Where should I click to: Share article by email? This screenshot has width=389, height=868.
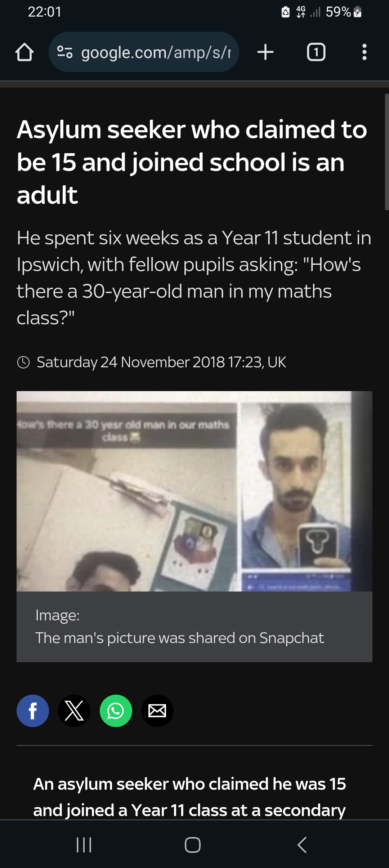pos(157,711)
